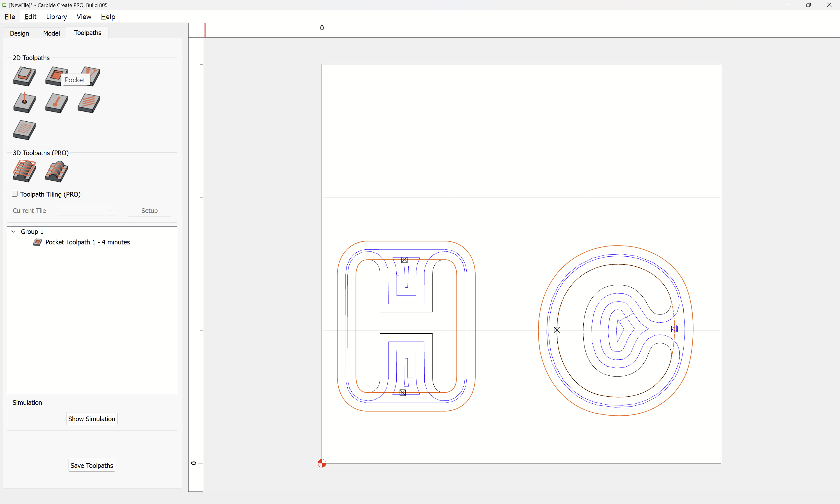Click the toolpath start marker at the bottom of the H
The height and width of the screenshot is (504, 840).
click(403, 393)
